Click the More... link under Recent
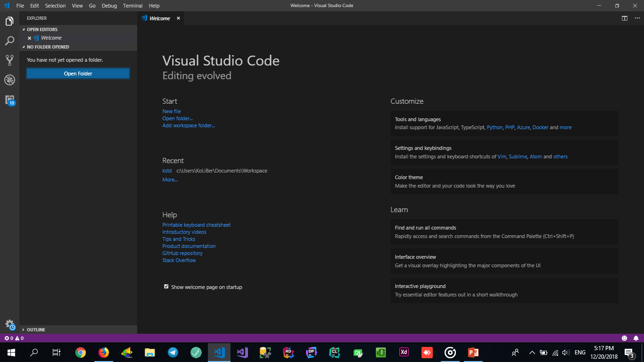The image size is (644, 362). pos(170,180)
